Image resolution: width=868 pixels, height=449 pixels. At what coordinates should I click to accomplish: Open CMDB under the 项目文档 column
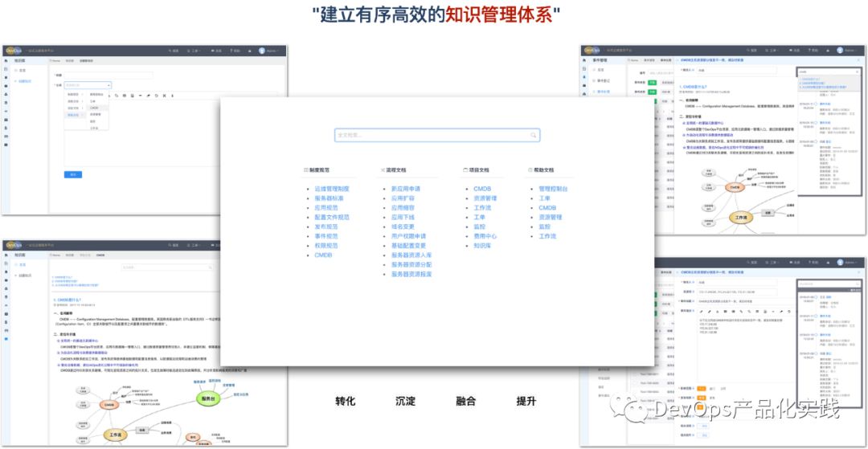click(482, 189)
